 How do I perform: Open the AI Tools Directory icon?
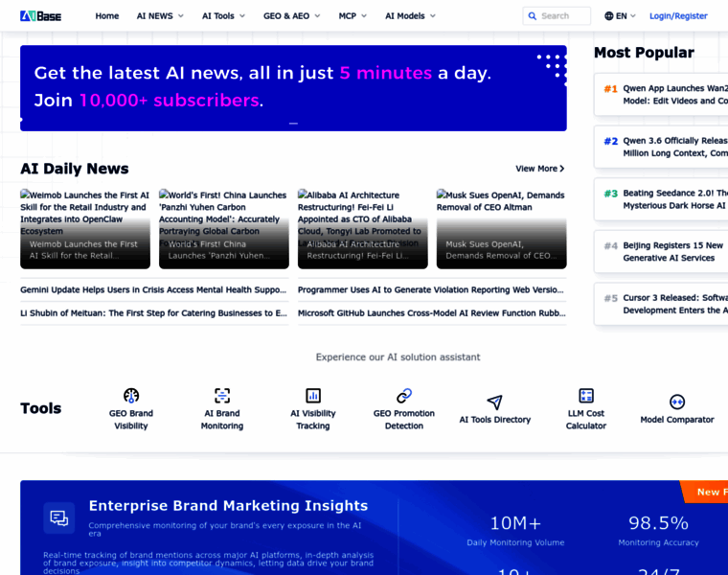[494, 402]
